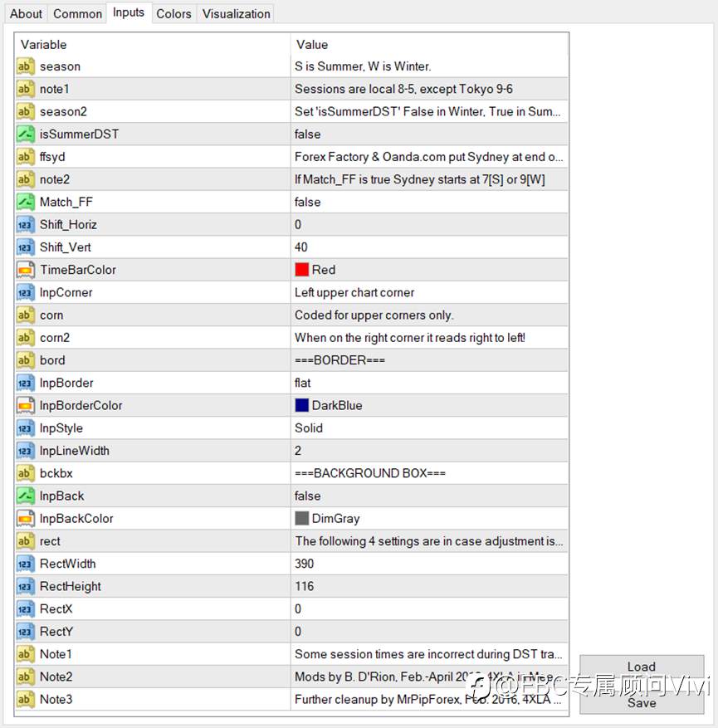This screenshot has width=718, height=728.
Task: Edit the RectWidth value 390
Action: pyautogui.click(x=429, y=564)
